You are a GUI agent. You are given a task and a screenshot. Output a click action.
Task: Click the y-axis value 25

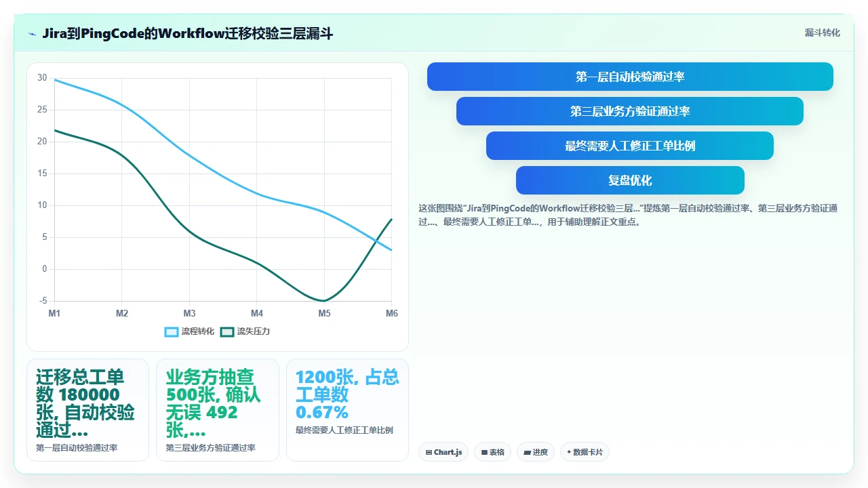point(42,110)
